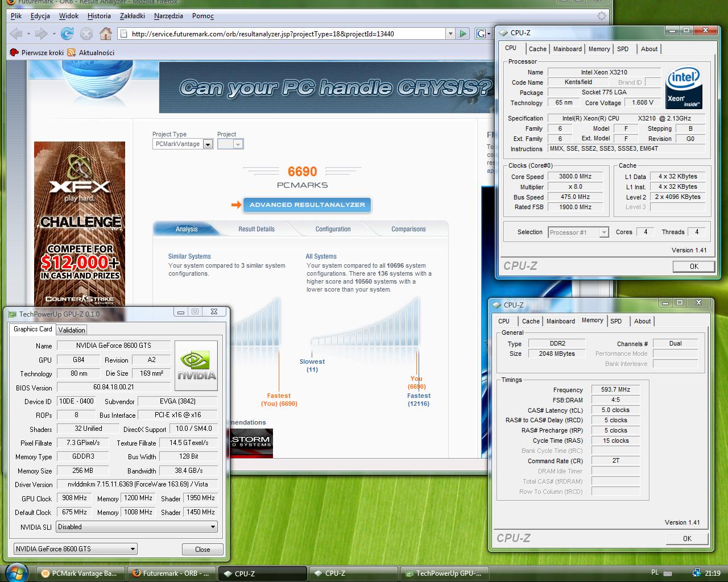Click the BIOS Version 60.84.18.00.21 field
This screenshot has height=582, width=728.
coord(114,388)
